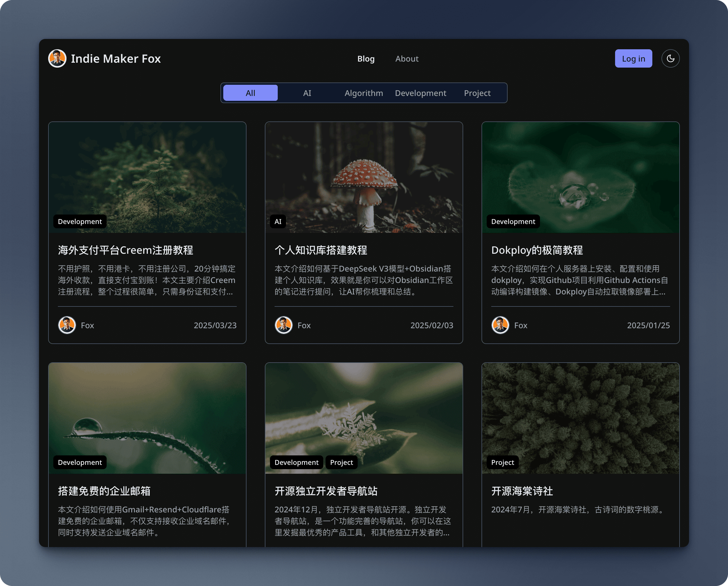Click AI tag on mushroom image
Image resolution: width=728 pixels, height=586 pixels.
point(278,221)
